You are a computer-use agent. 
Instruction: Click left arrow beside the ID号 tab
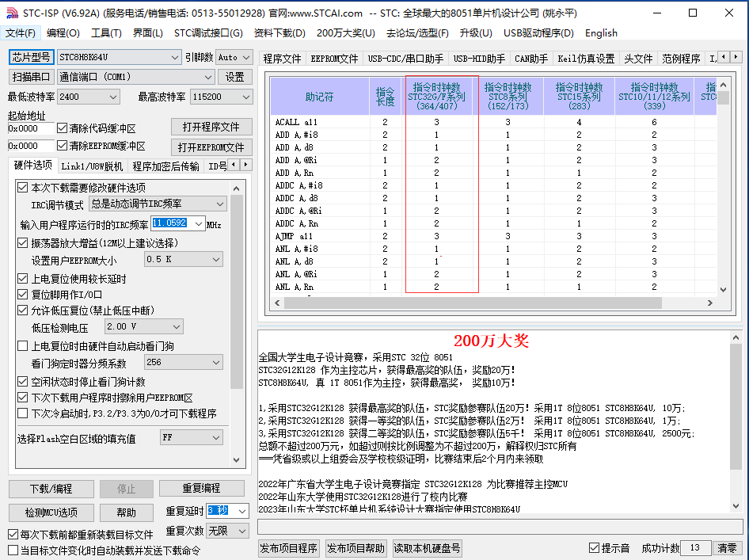pos(234,165)
